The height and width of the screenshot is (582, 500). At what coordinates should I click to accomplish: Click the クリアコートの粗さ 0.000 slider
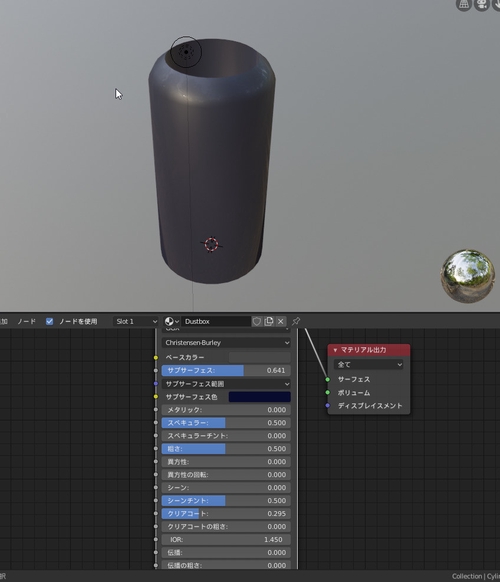coord(226,527)
